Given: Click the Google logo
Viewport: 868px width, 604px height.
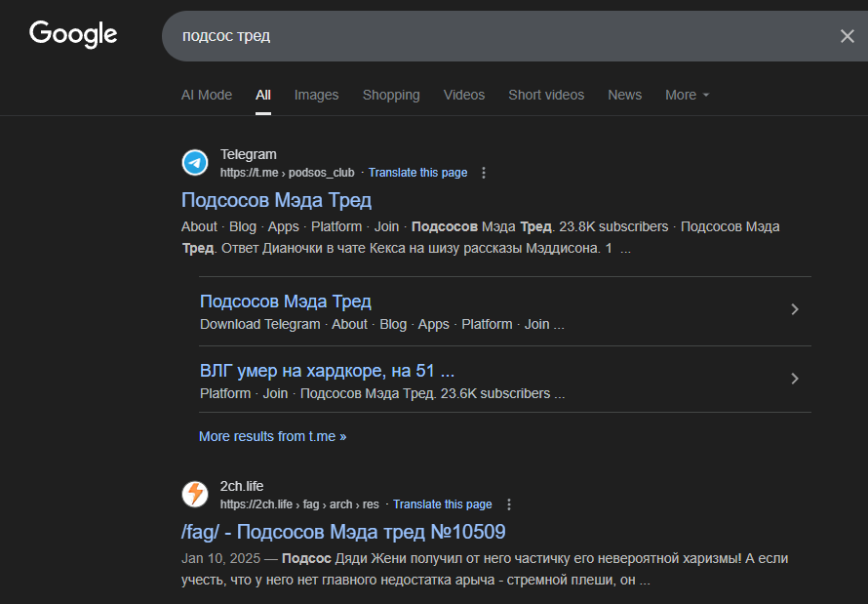Looking at the screenshot, I should tap(73, 34).
